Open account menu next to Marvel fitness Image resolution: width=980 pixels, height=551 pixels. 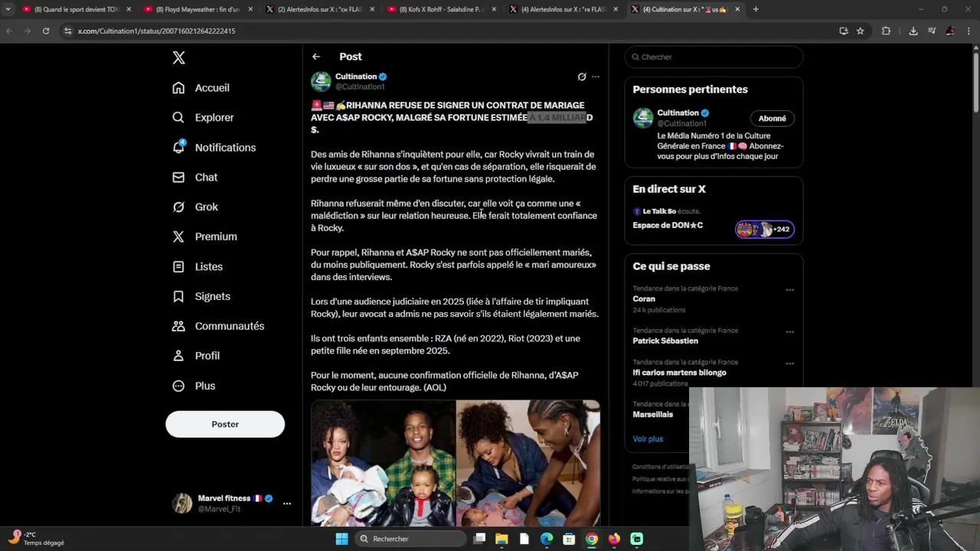coord(287,504)
